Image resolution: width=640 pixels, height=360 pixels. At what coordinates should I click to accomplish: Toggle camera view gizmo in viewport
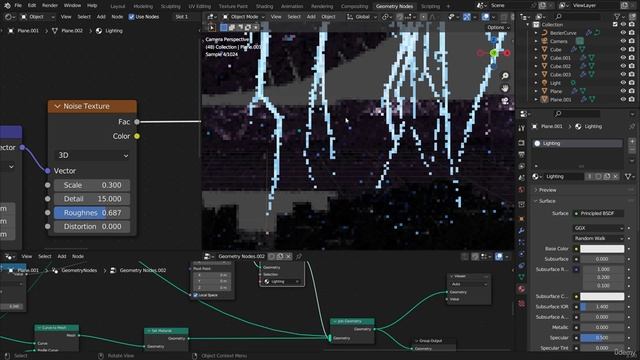point(505,100)
